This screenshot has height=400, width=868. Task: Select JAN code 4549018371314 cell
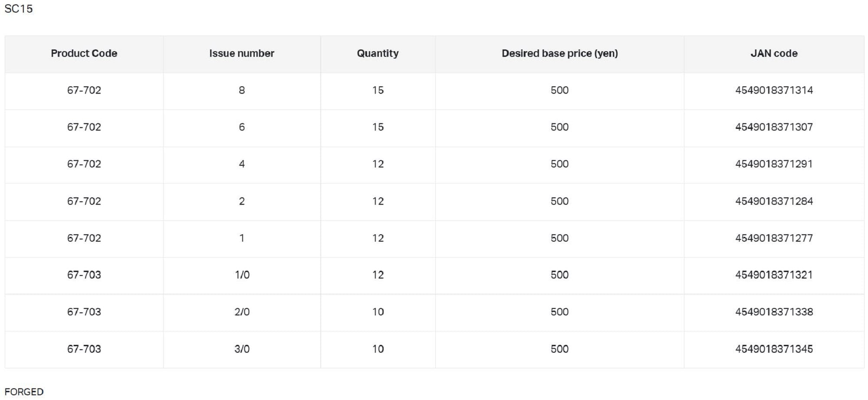tap(774, 90)
